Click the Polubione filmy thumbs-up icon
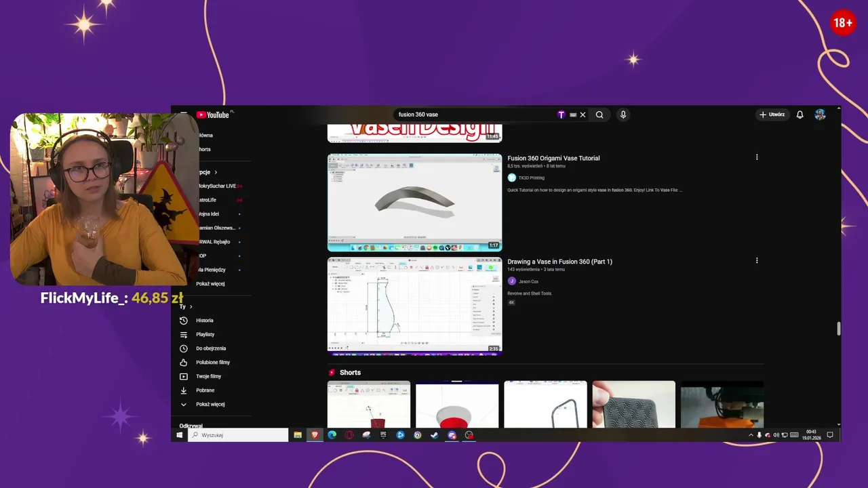Viewport: 868px width, 488px height. [183, 363]
